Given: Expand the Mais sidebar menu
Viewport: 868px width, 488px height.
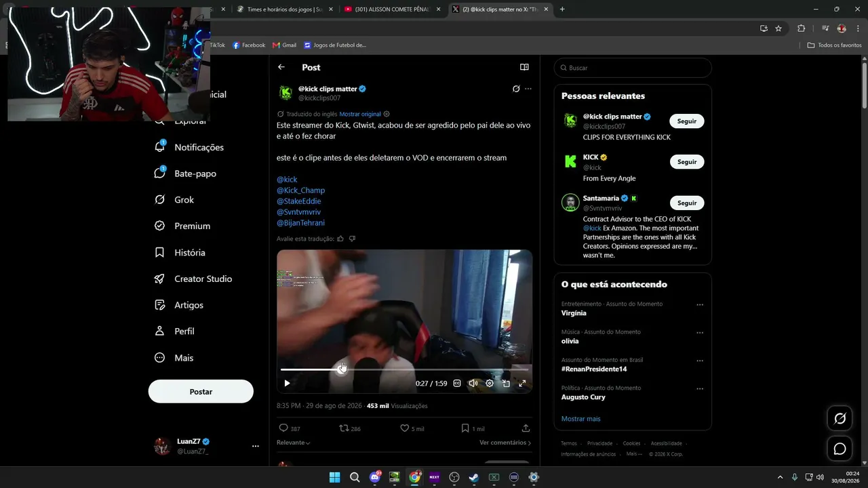Looking at the screenshot, I should click(174, 358).
